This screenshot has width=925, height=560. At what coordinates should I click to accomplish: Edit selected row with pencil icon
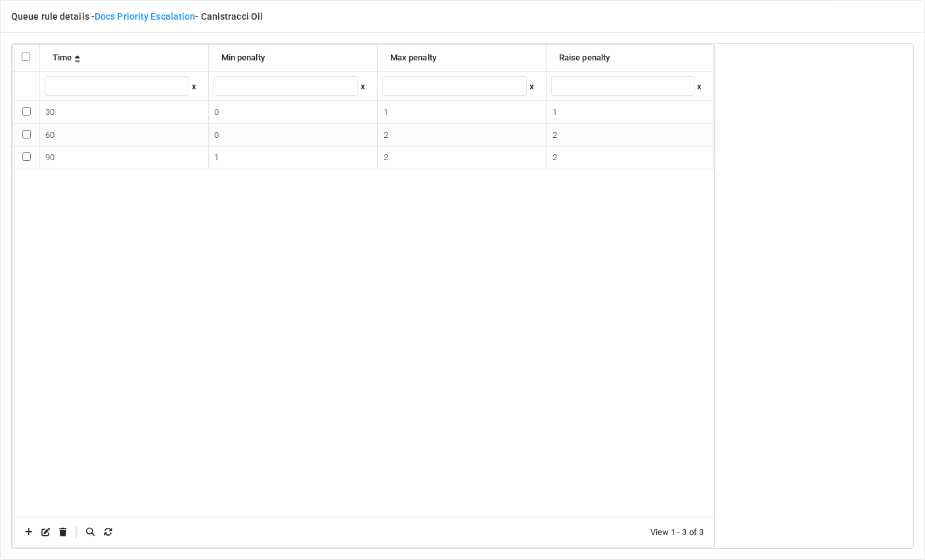coord(46,532)
